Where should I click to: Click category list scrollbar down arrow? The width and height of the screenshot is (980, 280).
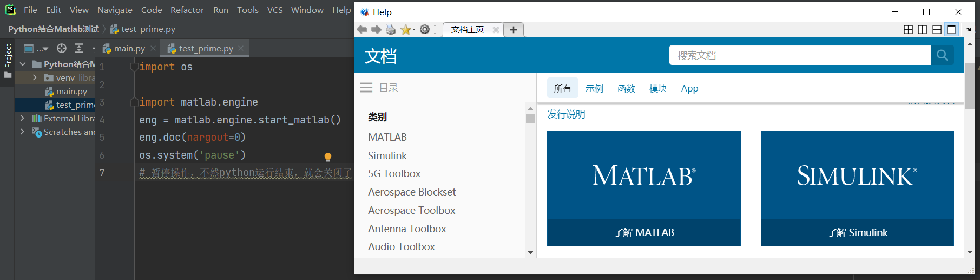[530, 252]
